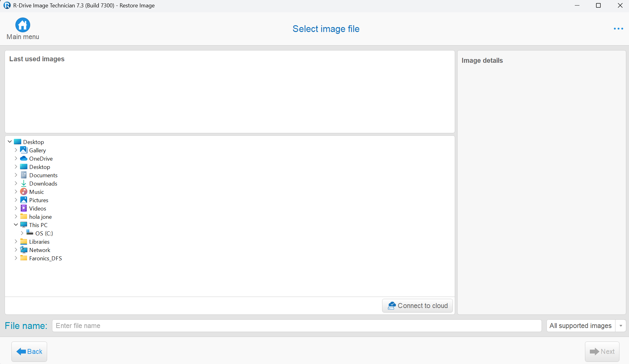Select the This PC label in tree
This screenshot has width=629, height=364.
pos(38,225)
